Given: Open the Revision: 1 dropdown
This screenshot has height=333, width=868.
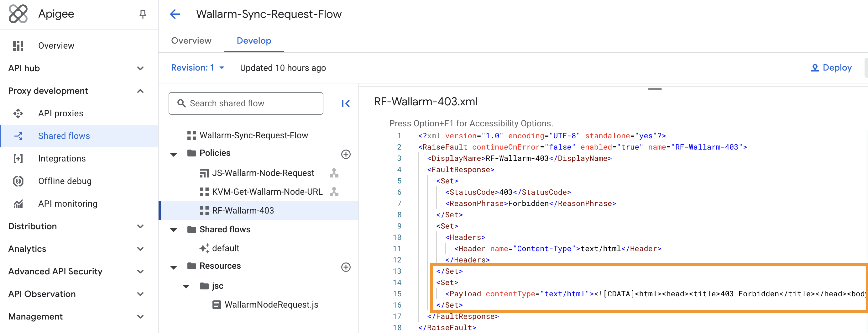Looking at the screenshot, I should click(198, 67).
